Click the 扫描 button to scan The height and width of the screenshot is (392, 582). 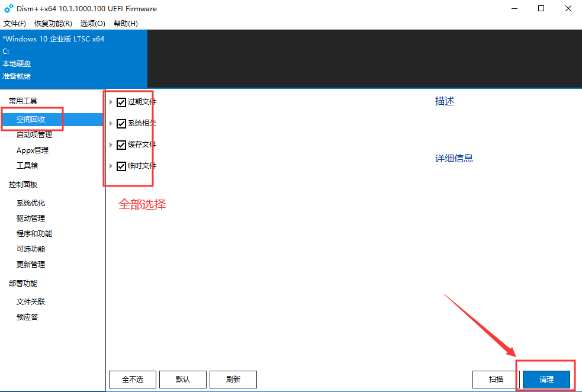495,379
